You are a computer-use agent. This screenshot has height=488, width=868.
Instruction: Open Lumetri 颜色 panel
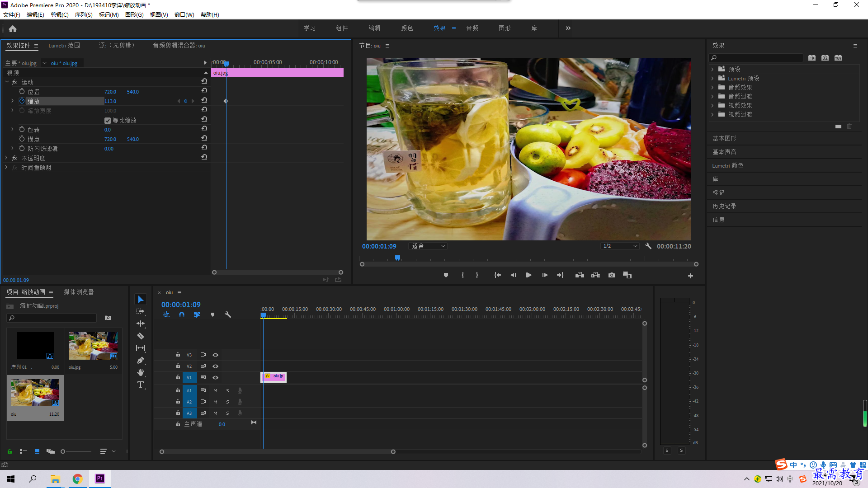point(728,165)
